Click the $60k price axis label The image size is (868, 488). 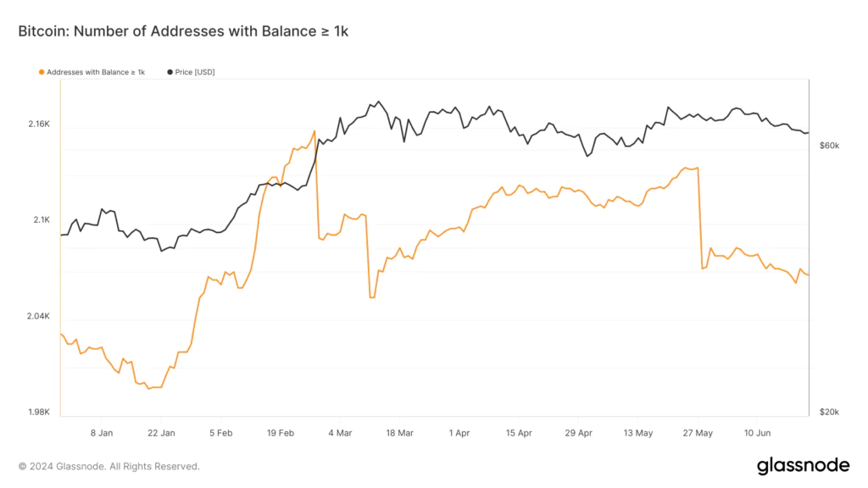pyautogui.click(x=829, y=146)
